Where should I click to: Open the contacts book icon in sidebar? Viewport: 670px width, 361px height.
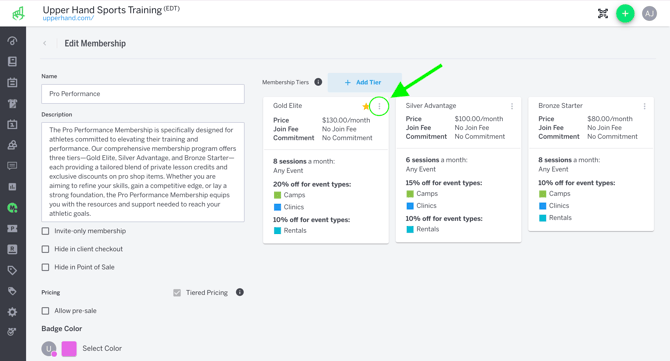point(12,62)
